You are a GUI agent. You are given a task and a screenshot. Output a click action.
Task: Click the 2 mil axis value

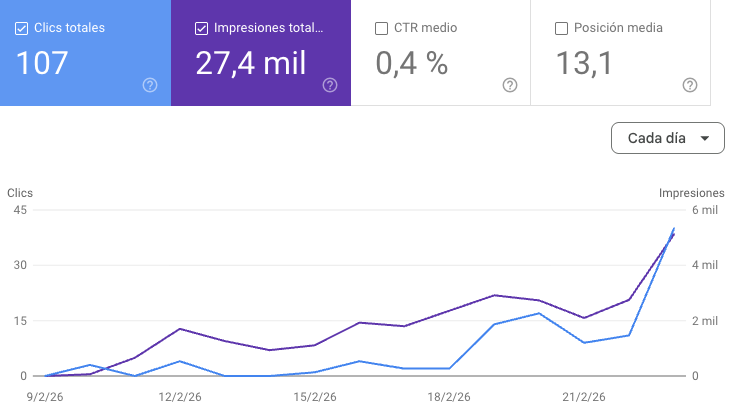click(x=704, y=321)
